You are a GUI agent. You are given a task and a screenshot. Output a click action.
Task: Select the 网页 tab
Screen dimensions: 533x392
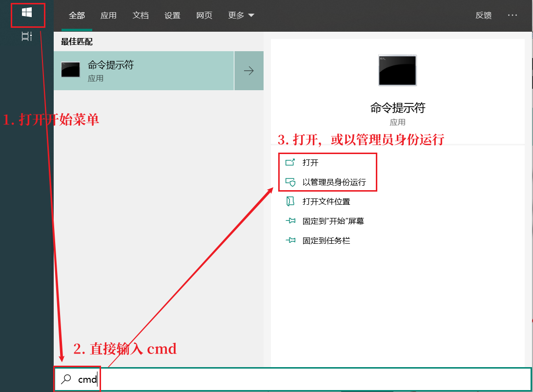click(205, 15)
